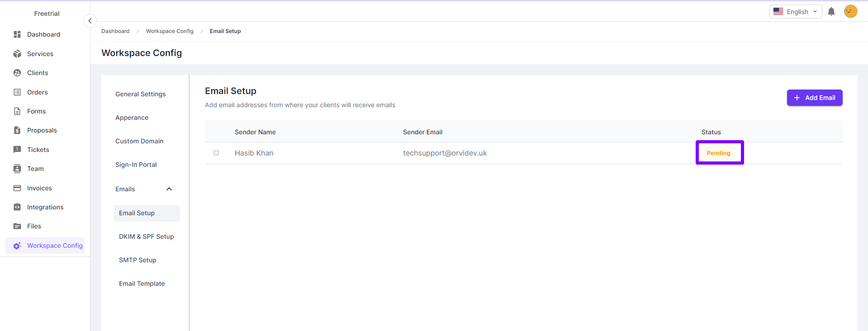Click the Invoices card icon
Image resolution: width=868 pixels, height=331 pixels.
17,188
